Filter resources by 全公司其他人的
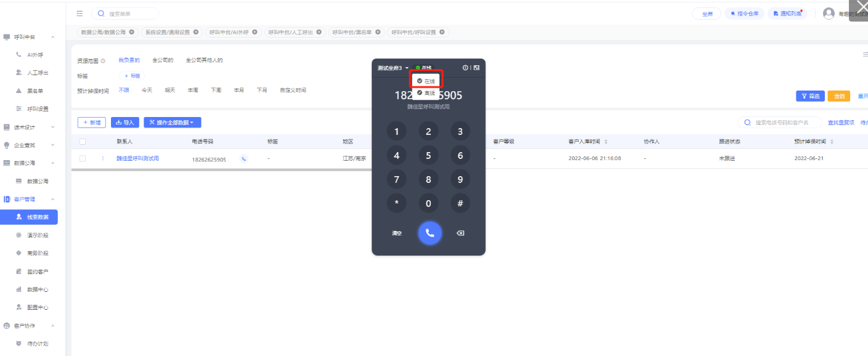 (x=204, y=60)
